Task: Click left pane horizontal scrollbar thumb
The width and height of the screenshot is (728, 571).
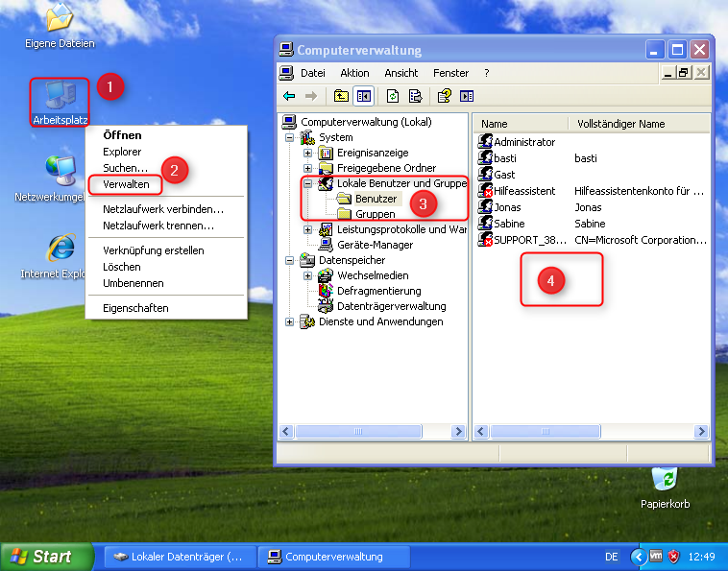Action: point(358,432)
